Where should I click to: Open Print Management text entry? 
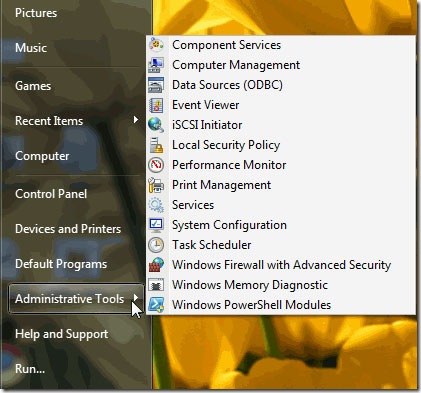pyautogui.click(x=222, y=185)
